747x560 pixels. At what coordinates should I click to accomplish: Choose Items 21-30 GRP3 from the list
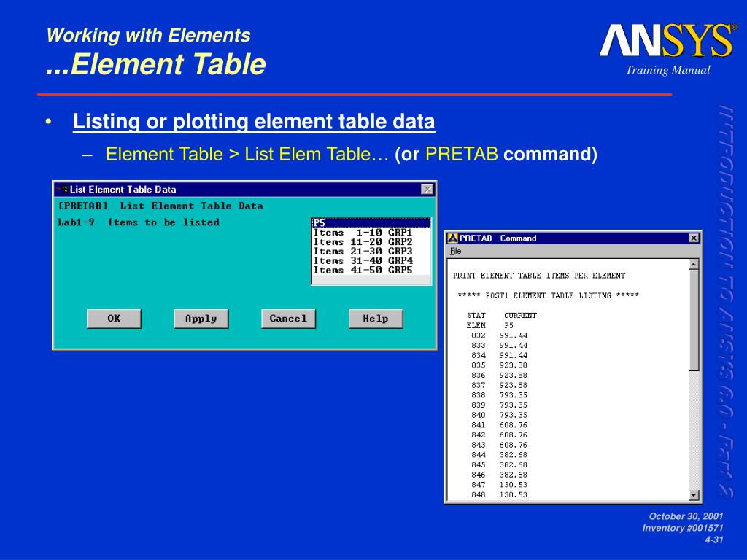click(363, 252)
